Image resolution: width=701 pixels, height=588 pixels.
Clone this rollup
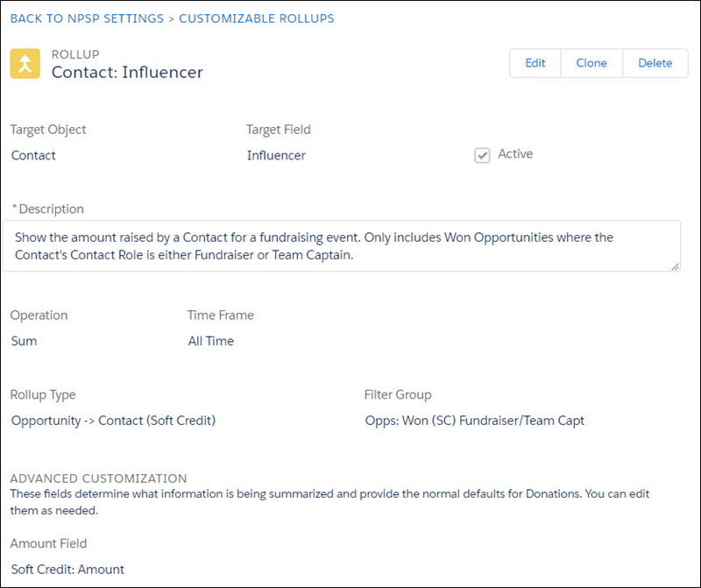click(x=591, y=63)
